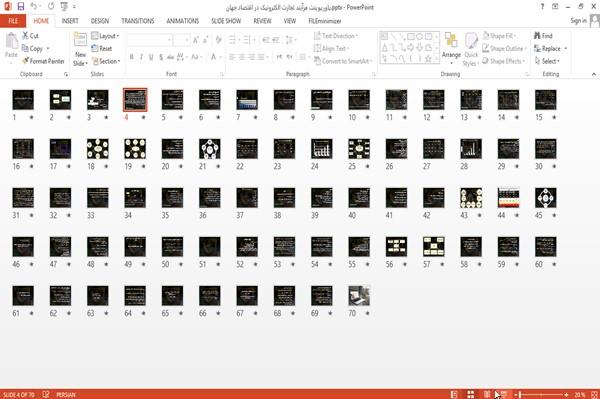Toggle Italic formatting
The height and width of the screenshot is (399, 600).
pos(141,57)
